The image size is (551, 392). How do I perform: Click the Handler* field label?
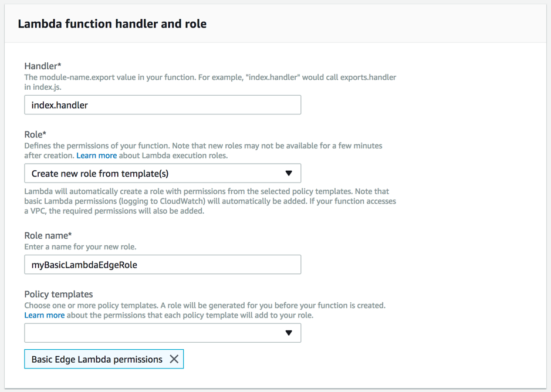(43, 66)
